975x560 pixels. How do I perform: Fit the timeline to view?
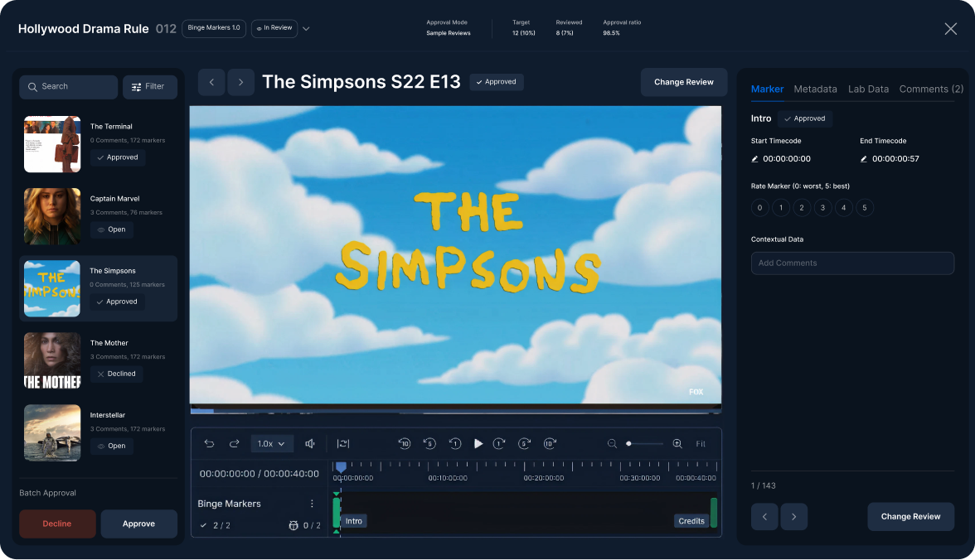click(701, 444)
